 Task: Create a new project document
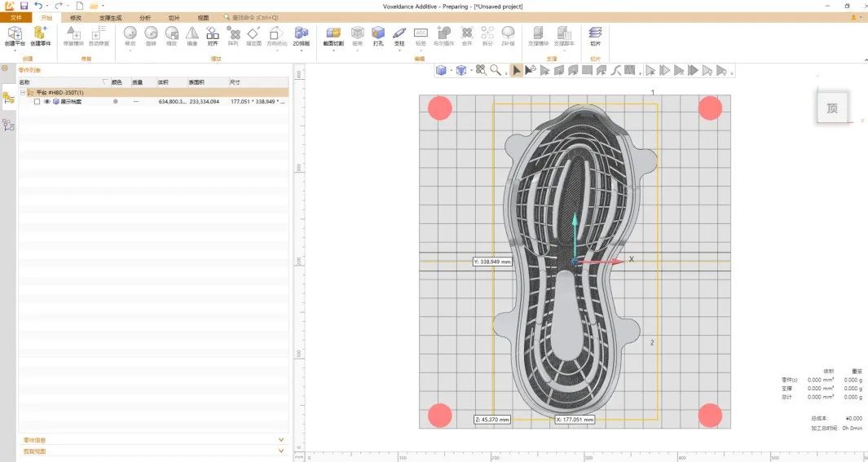[80, 6]
